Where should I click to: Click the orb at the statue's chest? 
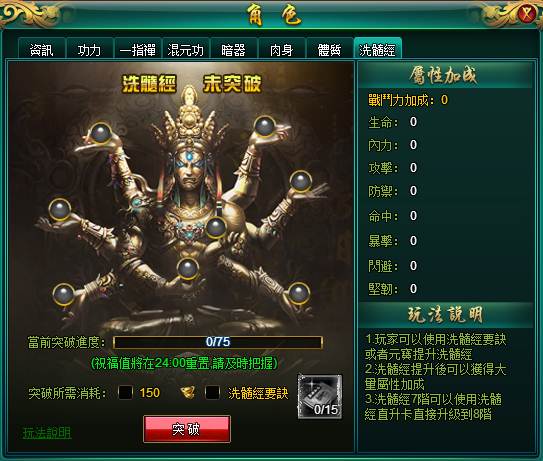coord(216,227)
